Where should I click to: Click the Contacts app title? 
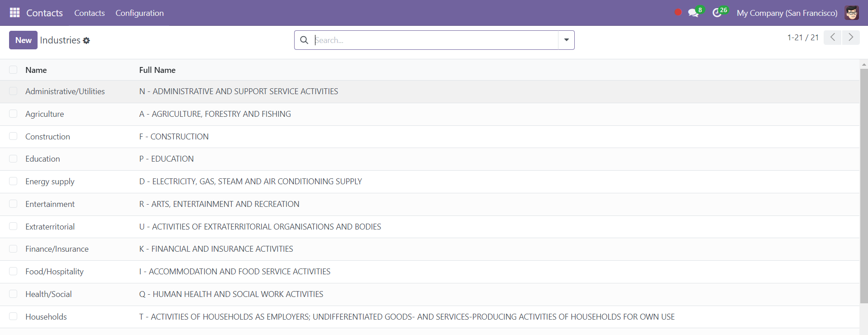click(x=44, y=13)
